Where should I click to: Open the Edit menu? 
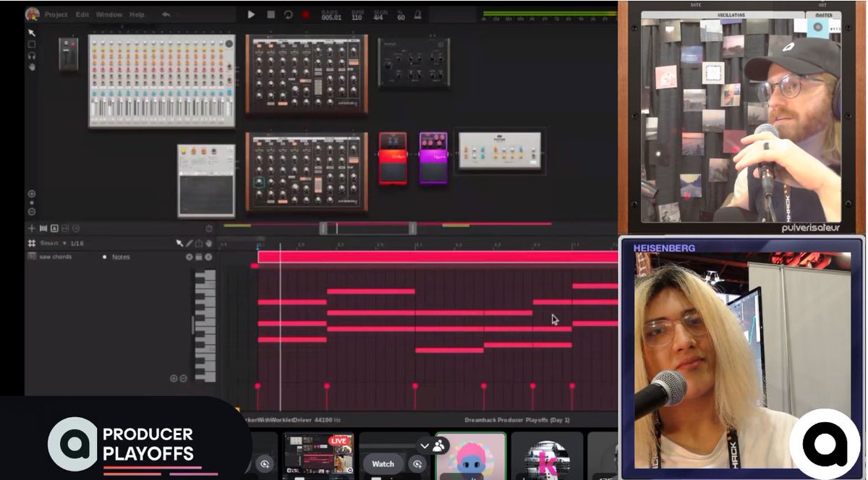[x=82, y=14]
